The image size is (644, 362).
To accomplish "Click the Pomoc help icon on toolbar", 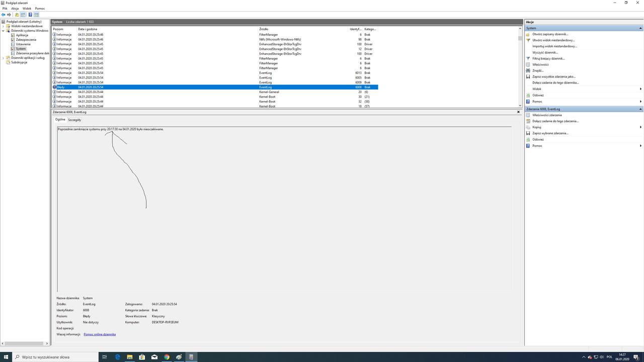I will pyautogui.click(x=30, y=15).
